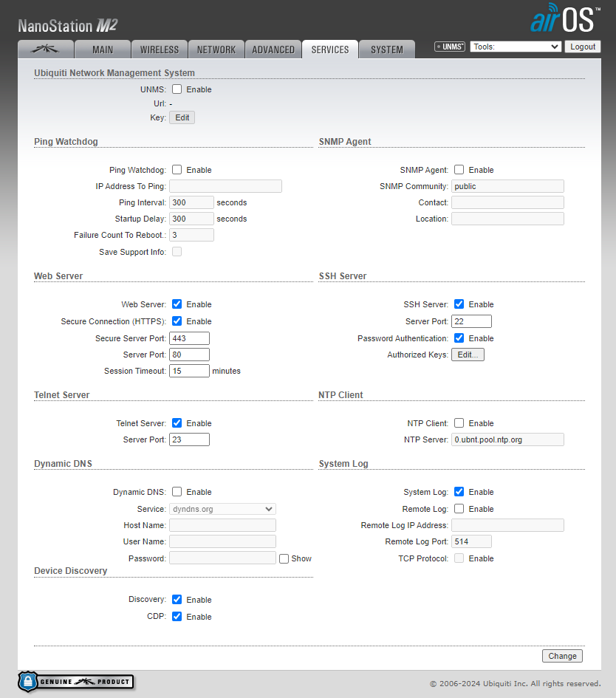Viewport: 616px width, 698px height.
Task: Open the Tools dropdown menu
Action: [x=516, y=47]
